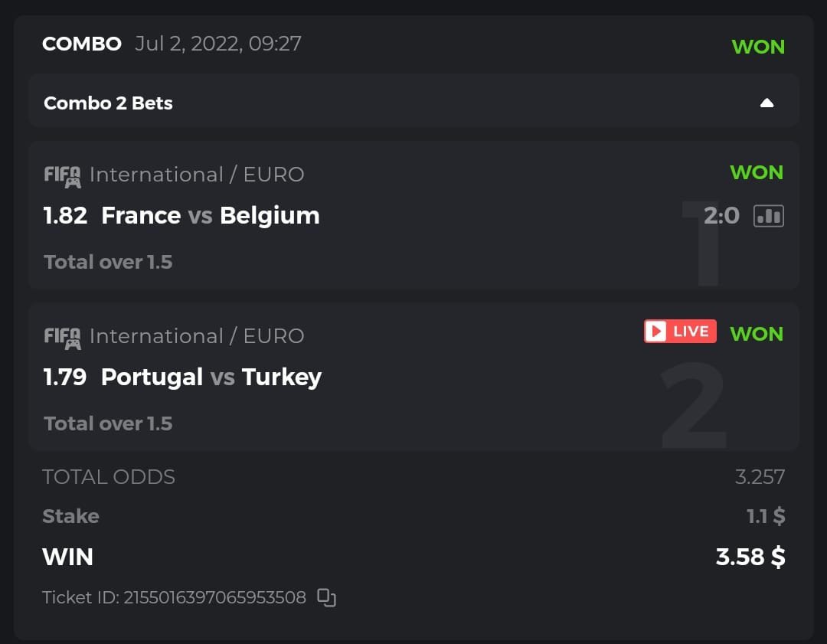Click the 3.58 $ win amount
This screenshot has width=827, height=644.
(x=750, y=557)
